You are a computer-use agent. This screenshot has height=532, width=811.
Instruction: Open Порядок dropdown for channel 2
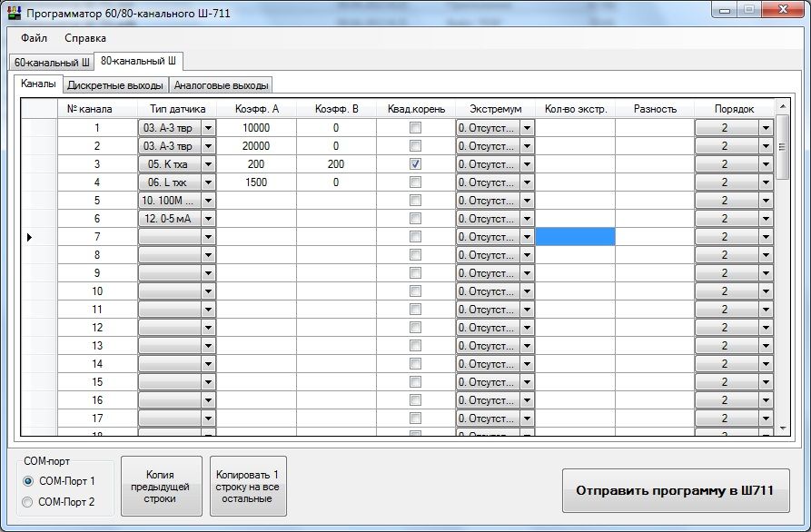tap(765, 146)
